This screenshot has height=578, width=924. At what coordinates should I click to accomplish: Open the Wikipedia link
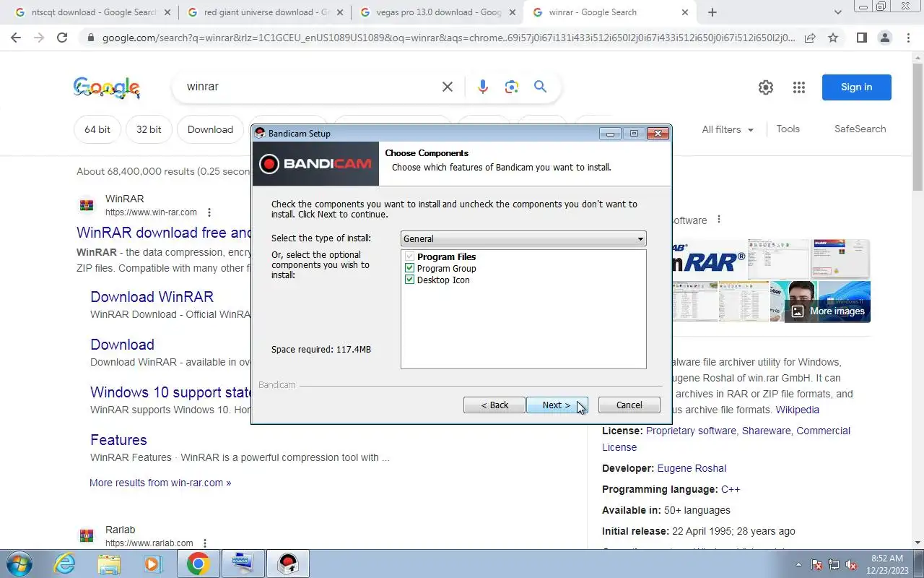tap(797, 410)
